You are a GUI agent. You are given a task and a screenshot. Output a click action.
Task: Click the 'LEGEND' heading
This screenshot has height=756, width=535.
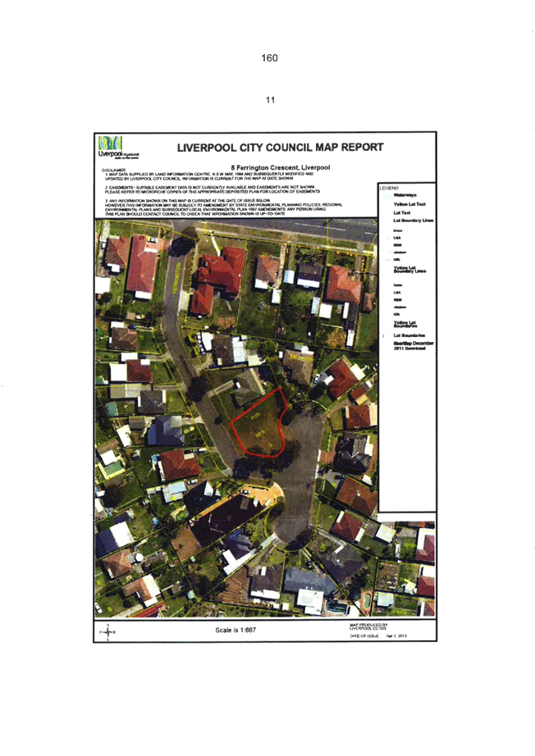pos(389,188)
